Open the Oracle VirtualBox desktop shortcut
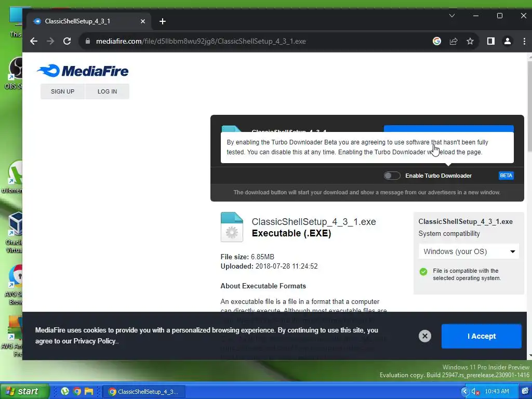The image size is (532, 399). coord(14,232)
